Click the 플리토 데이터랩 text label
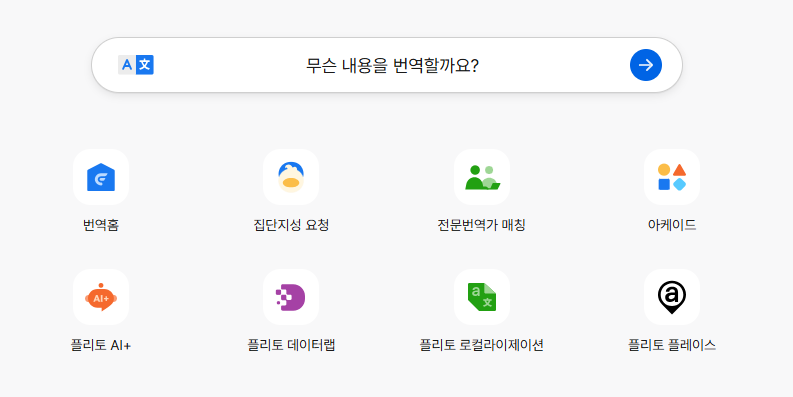Viewport: 793px width, 397px height. point(291,345)
